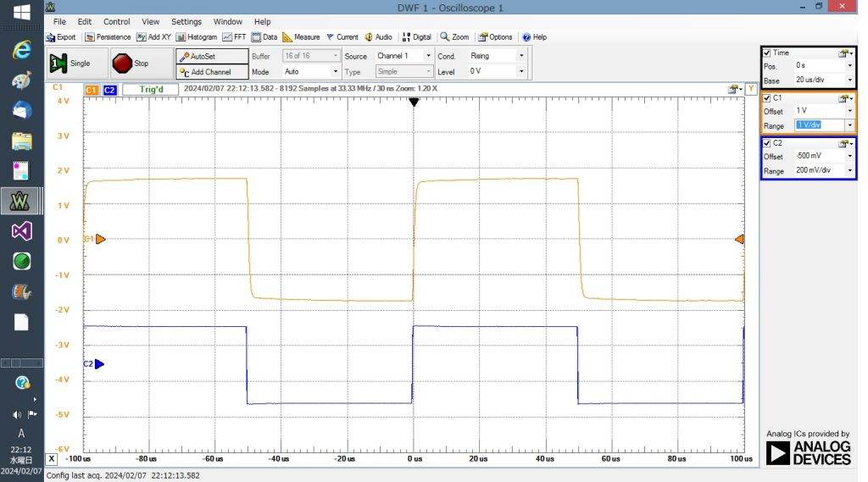Click the Windows Start button
This screenshot has width=868, height=482.
tap(21, 12)
